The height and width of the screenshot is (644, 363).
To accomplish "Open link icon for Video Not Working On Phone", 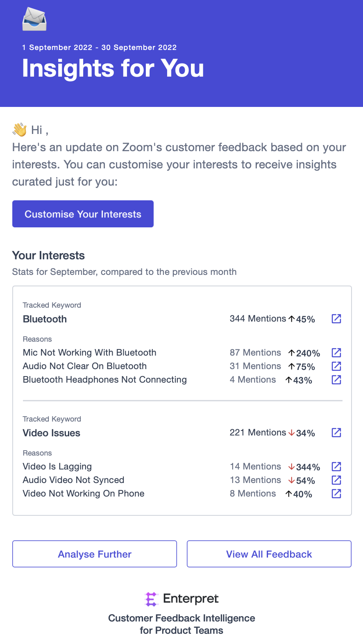I will pyautogui.click(x=336, y=494).
